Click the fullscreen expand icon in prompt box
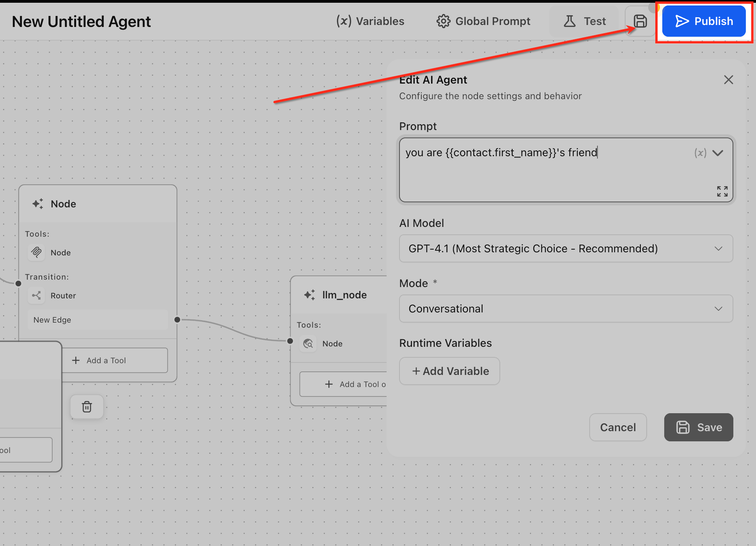The image size is (756, 546). [x=722, y=191]
